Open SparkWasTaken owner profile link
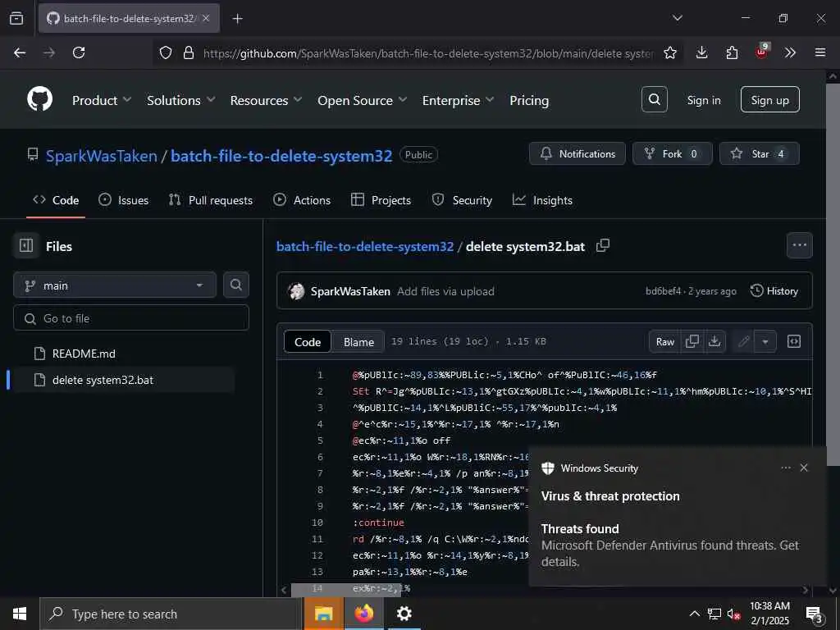The height and width of the screenshot is (630, 840). click(101, 156)
